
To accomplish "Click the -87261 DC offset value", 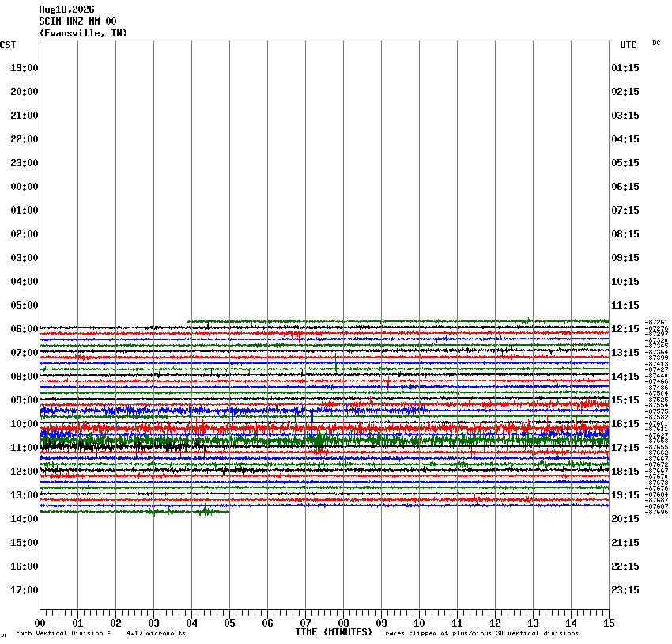I will [x=656, y=322].
